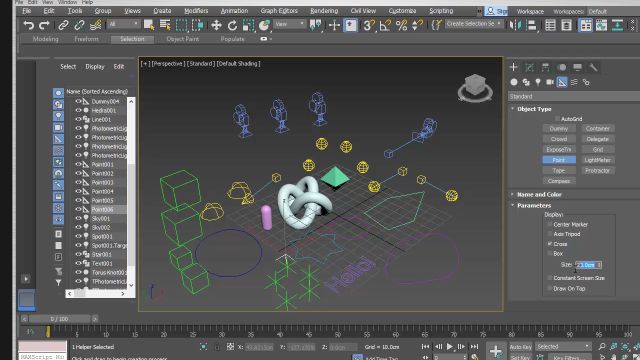Uncheck the Cross checkbox
The image size is (640, 360).
pyautogui.click(x=550, y=244)
